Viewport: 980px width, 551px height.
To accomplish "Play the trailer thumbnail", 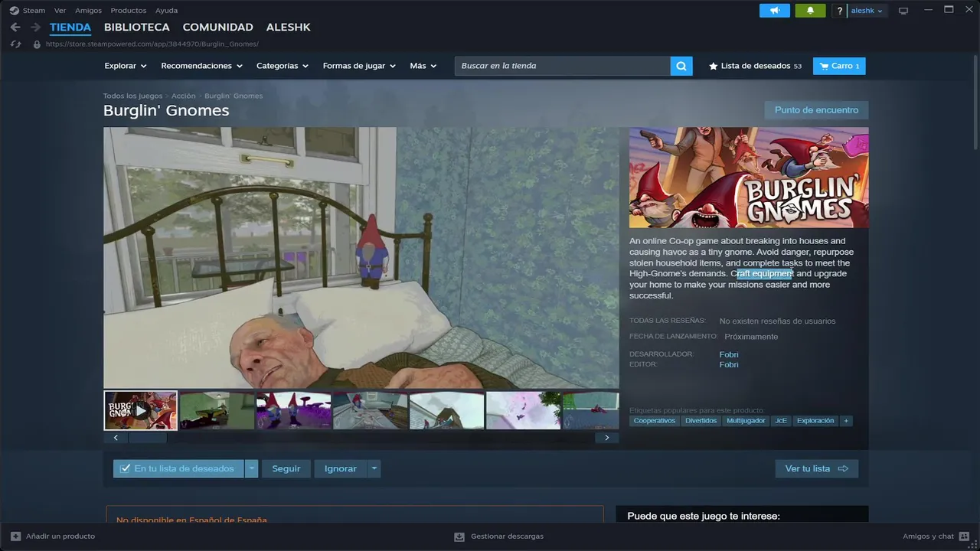I will click(x=141, y=411).
